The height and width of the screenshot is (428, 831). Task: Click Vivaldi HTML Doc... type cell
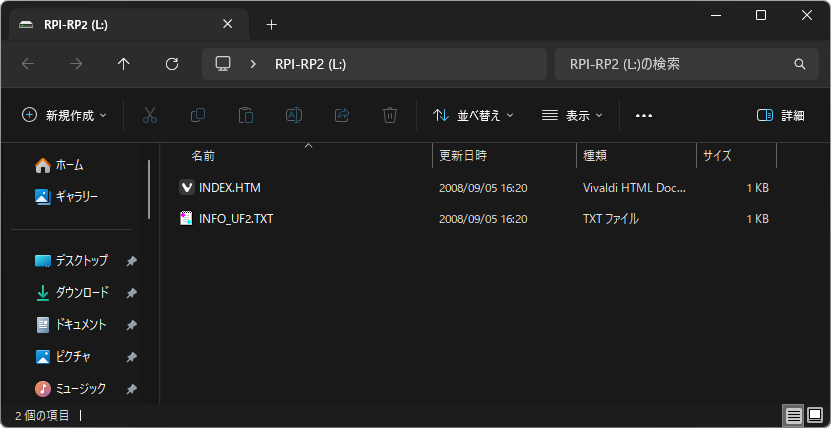[634, 188]
